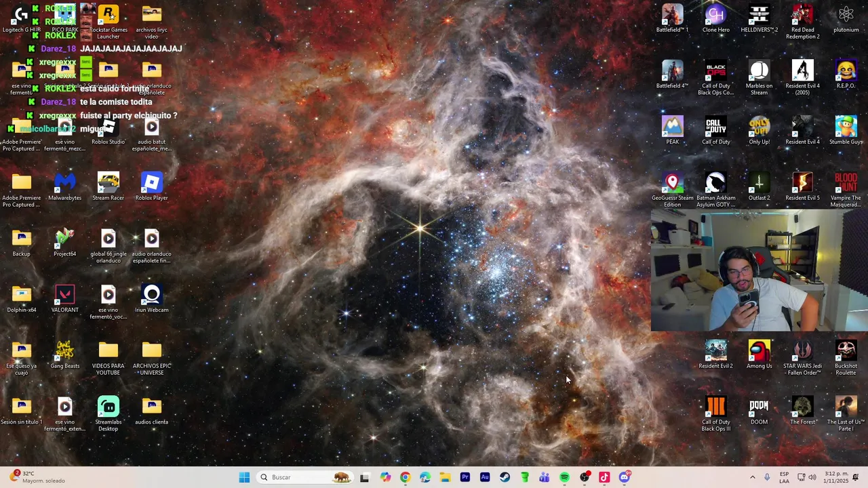Select DOOM game icon

pyautogui.click(x=759, y=412)
